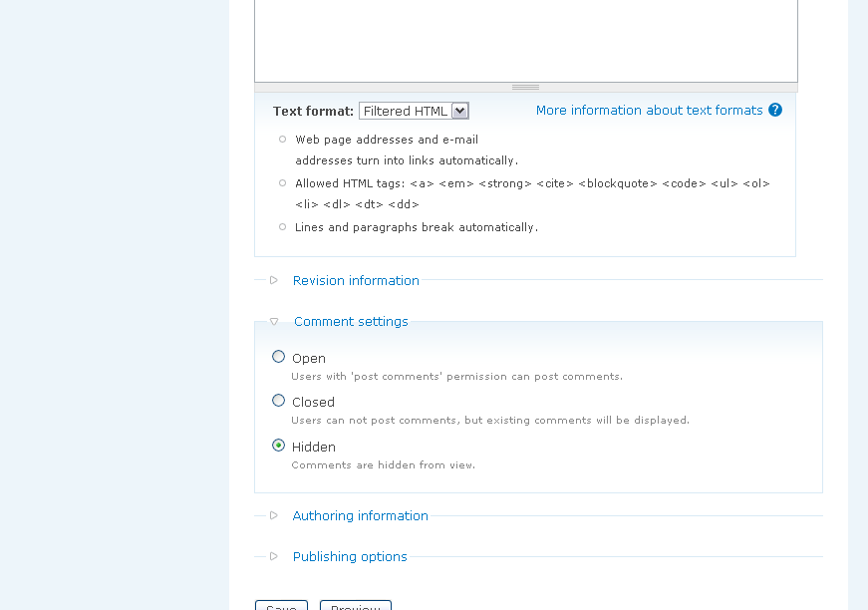Select the Open comments radio button

[279, 357]
